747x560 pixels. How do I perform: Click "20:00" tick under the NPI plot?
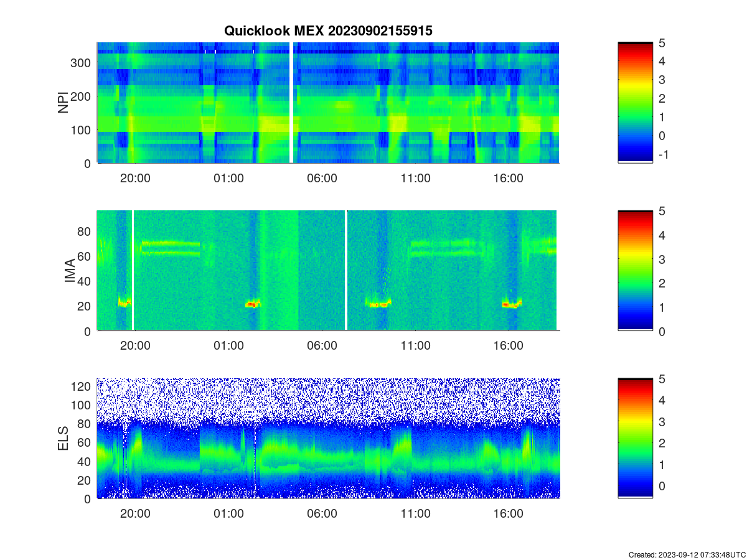click(x=135, y=178)
